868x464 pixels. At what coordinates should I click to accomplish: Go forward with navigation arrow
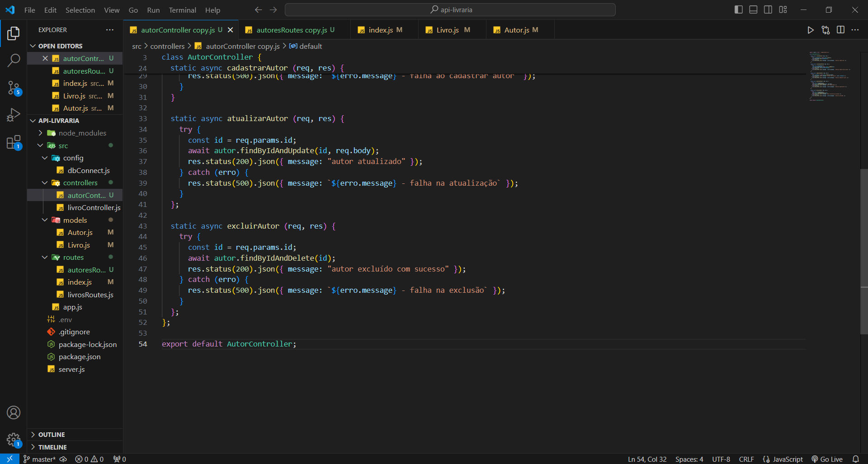tap(273, 10)
